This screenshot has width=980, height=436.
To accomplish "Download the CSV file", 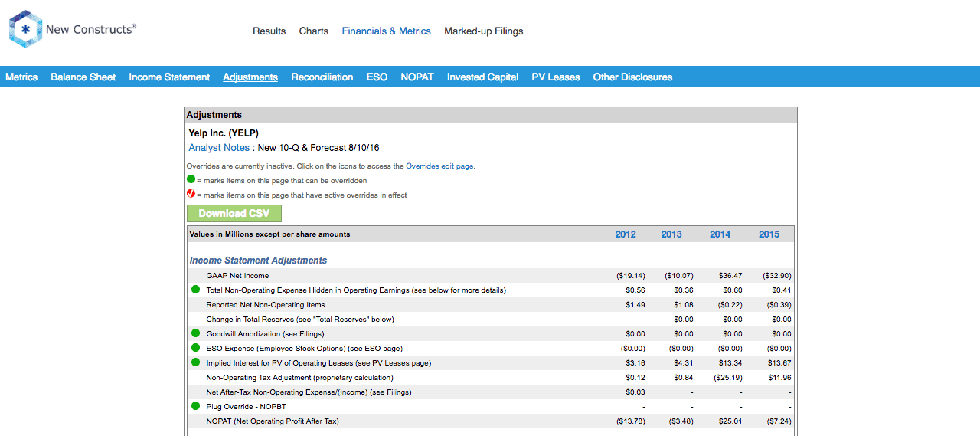I will pyautogui.click(x=234, y=213).
